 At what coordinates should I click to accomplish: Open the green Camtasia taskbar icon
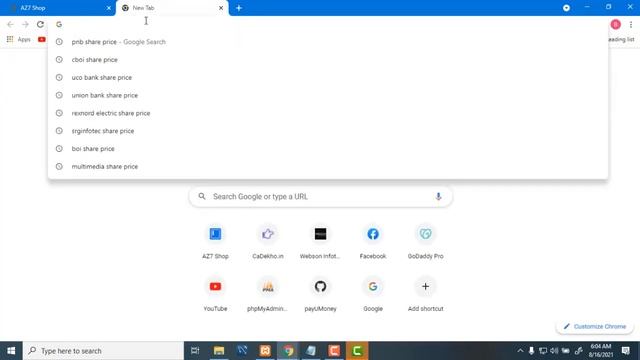[357, 351]
